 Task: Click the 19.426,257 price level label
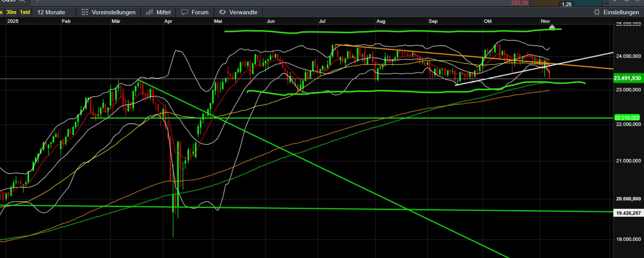coord(628,213)
